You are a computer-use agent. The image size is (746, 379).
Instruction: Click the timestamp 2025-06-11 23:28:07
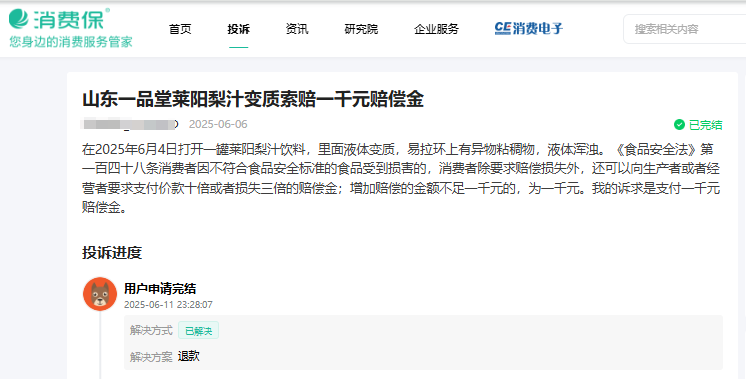point(168,304)
